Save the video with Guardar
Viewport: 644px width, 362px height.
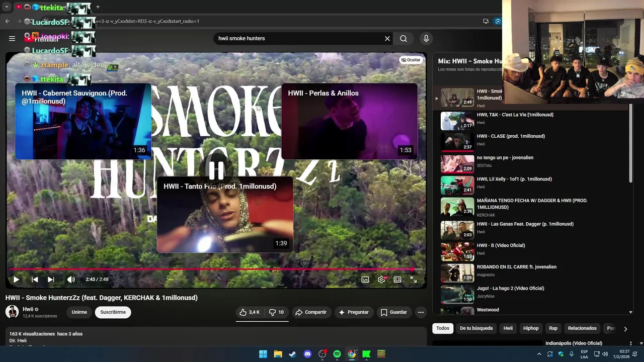[393, 312]
